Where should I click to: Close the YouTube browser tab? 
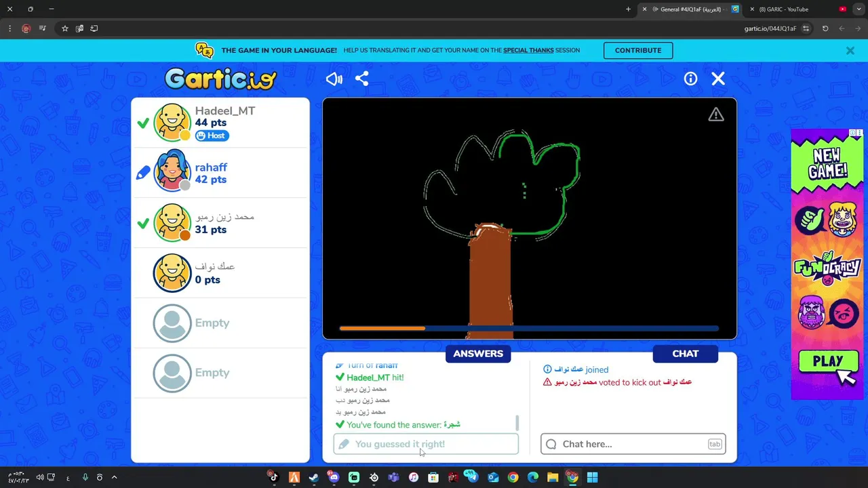point(752,9)
